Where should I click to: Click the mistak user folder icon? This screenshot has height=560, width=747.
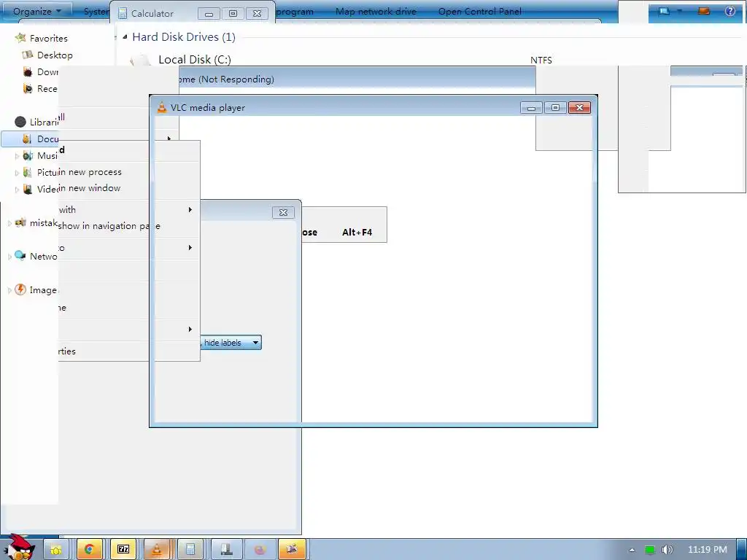click(20, 222)
